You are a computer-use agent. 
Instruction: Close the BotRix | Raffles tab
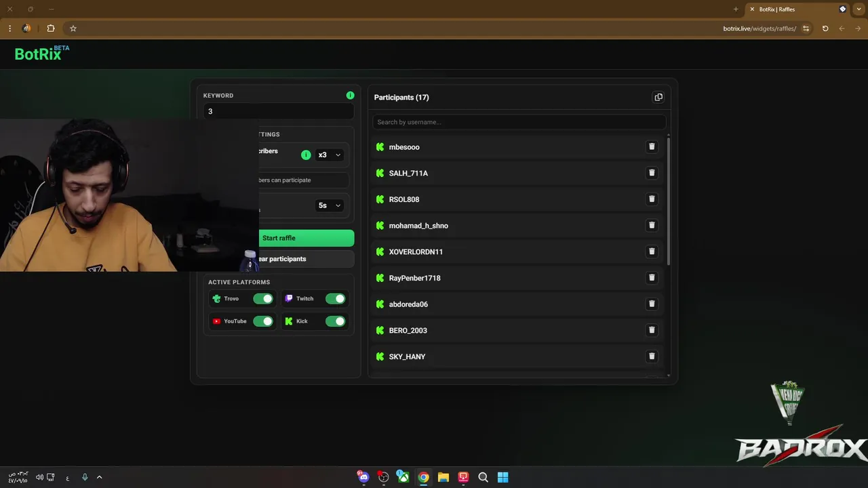click(752, 9)
